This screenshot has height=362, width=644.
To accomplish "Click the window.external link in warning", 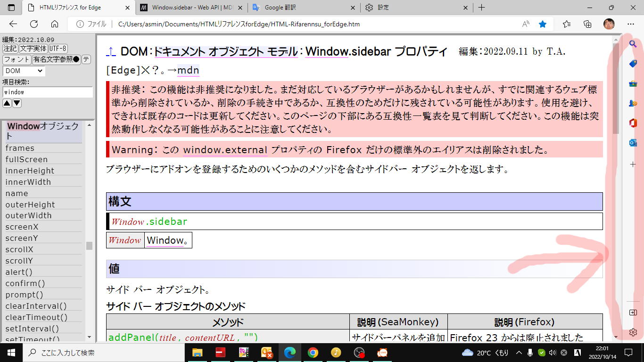I will point(225,150).
